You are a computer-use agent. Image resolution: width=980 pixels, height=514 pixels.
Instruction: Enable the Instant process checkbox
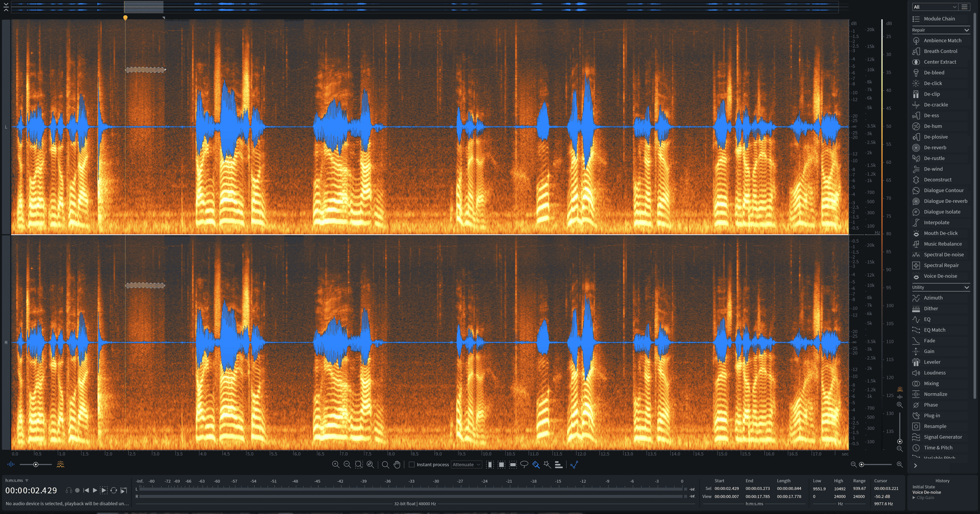(412, 465)
